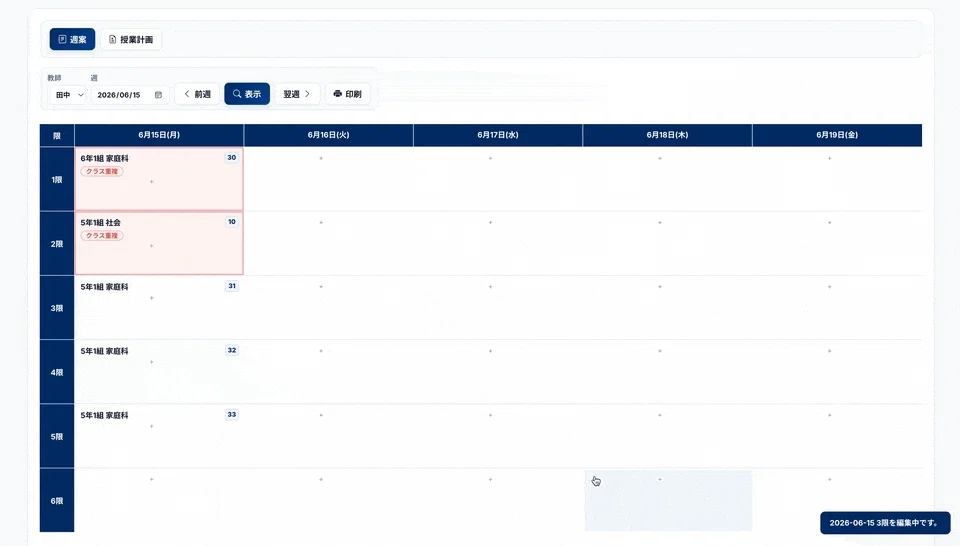This screenshot has width=960, height=546.
Task: Go to previous week with 前週
Action: pyautogui.click(x=197, y=94)
